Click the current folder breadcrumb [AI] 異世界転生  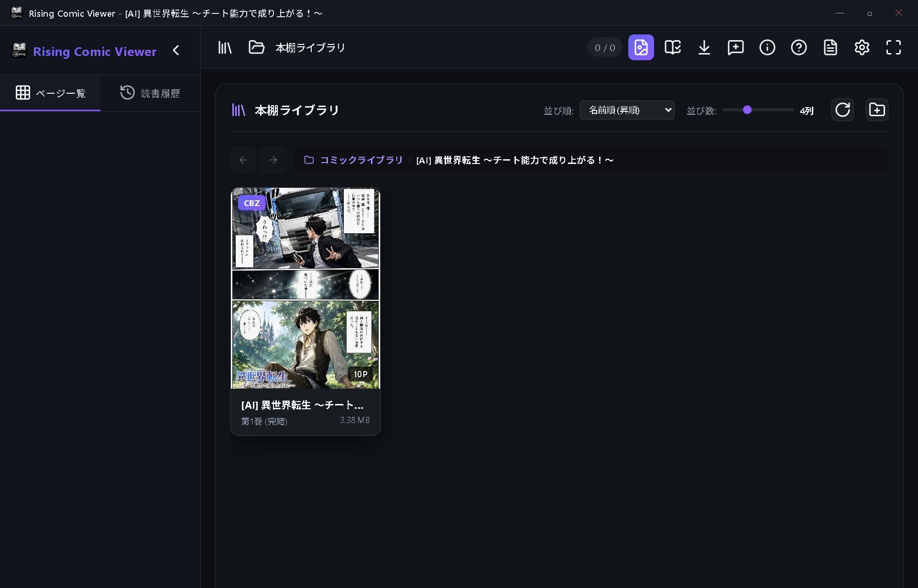click(x=515, y=160)
